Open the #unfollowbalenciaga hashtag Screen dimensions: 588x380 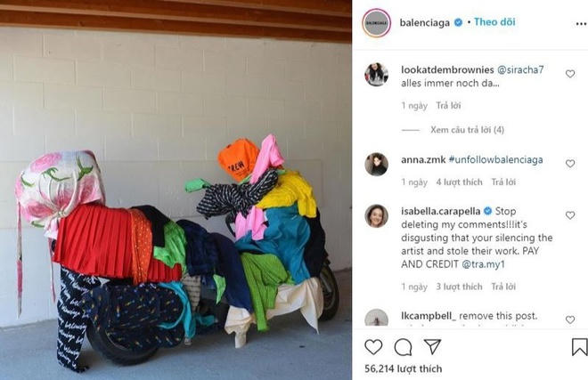[495, 159]
